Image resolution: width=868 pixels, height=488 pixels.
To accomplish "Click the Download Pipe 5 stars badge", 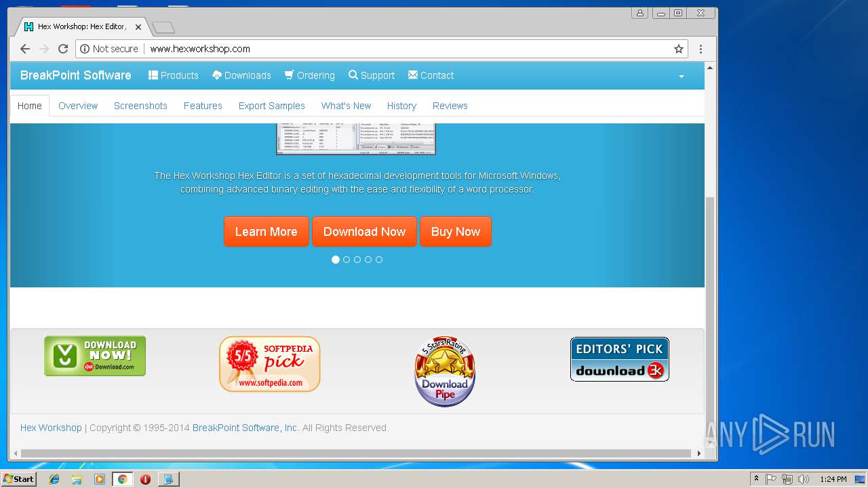I will 445,371.
